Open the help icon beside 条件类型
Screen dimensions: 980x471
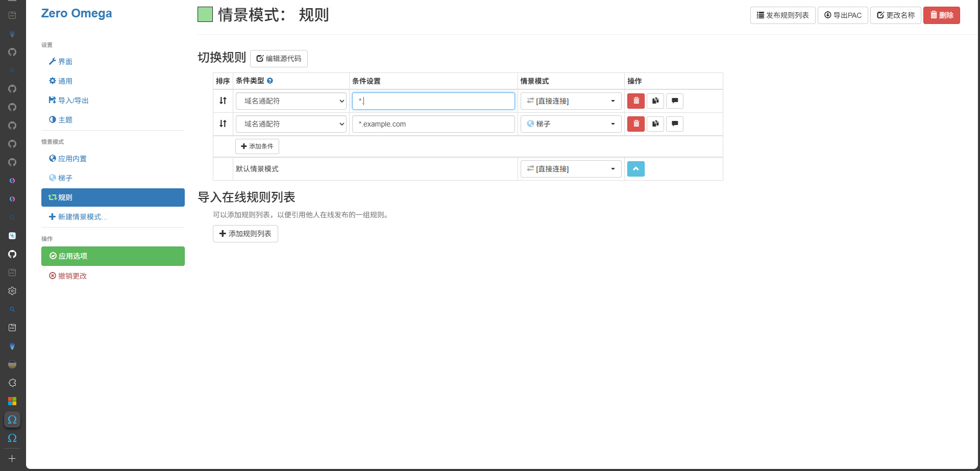point(270,81)
